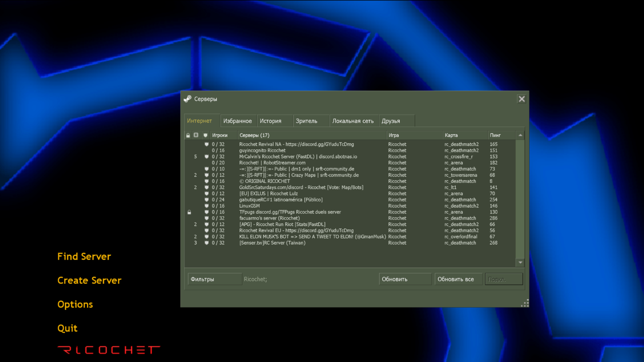The width and height of the screenshot is (644, 362).
Task: Click the resize grip at the window corner
Action: click(525, 303)
